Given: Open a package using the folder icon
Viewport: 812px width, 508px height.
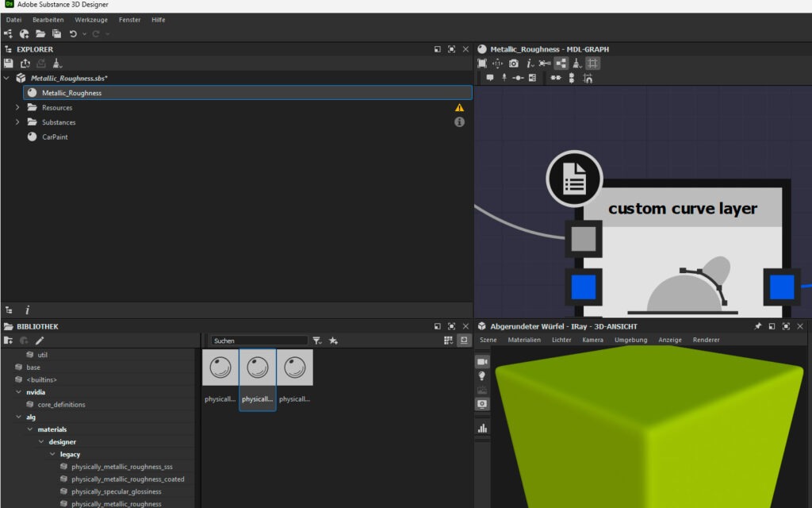Looking at the screenshot, I should (x=40, y=33).
